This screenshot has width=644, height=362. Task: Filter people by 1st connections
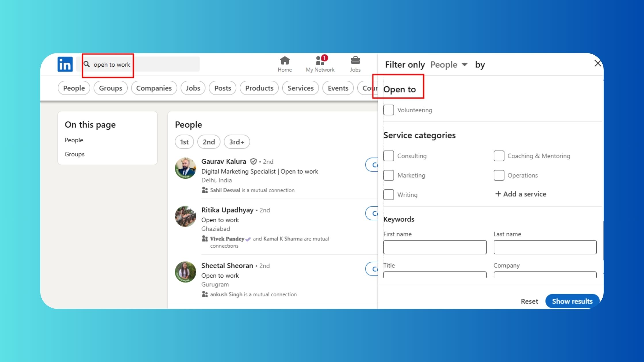[x=184, y=142]
